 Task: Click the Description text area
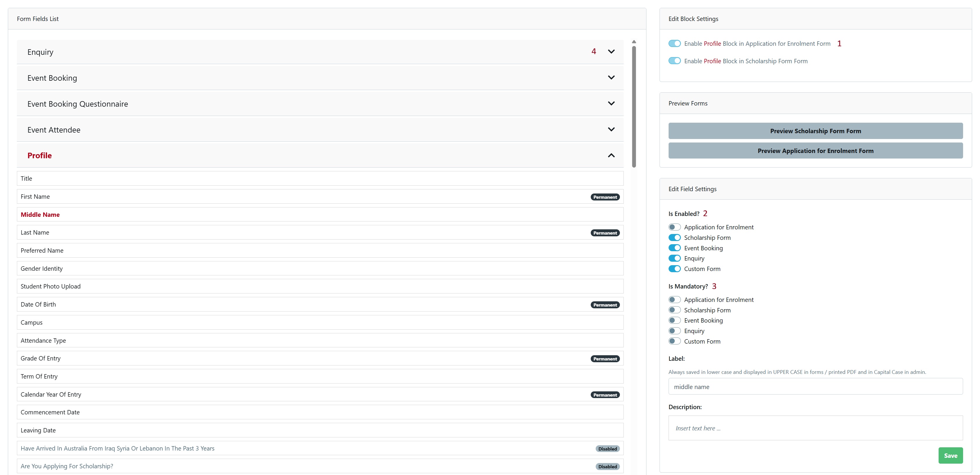pos(815,428)
